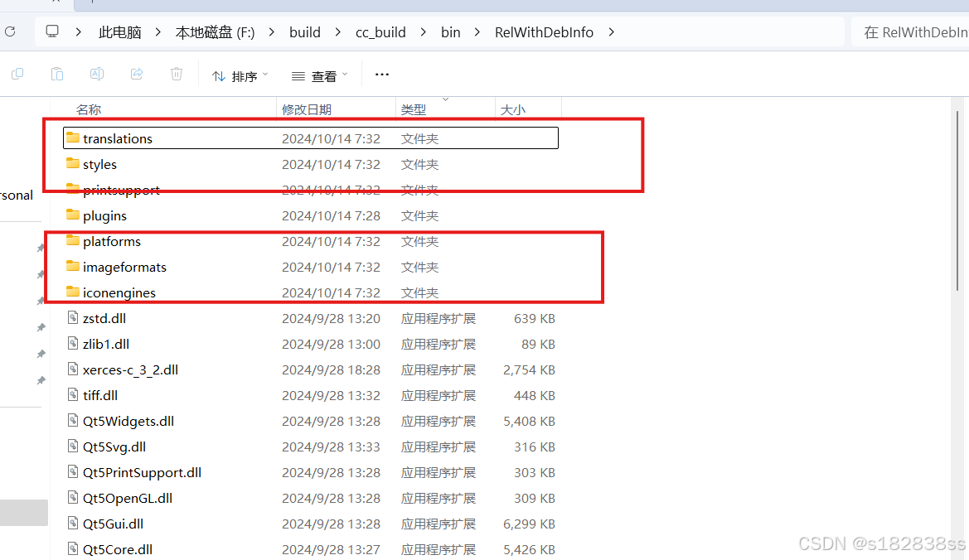The image size is (969, 560).
Task: Toggle selection of the translations folder
Action: (118, 138)
